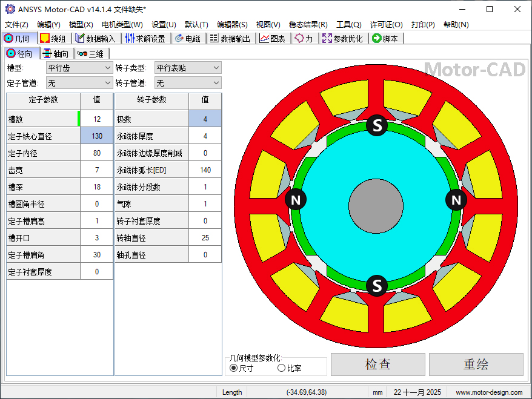Click the left N pole marker
This screenshot has width=532, height=399.
pos(296,200)
